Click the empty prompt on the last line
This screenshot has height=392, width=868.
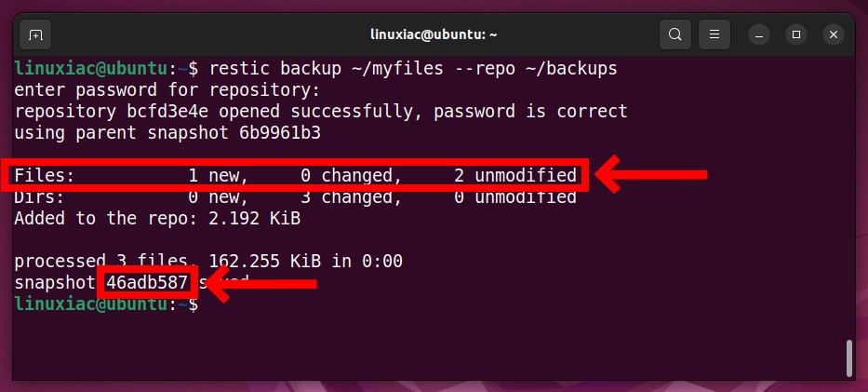[x=106, y=304]
